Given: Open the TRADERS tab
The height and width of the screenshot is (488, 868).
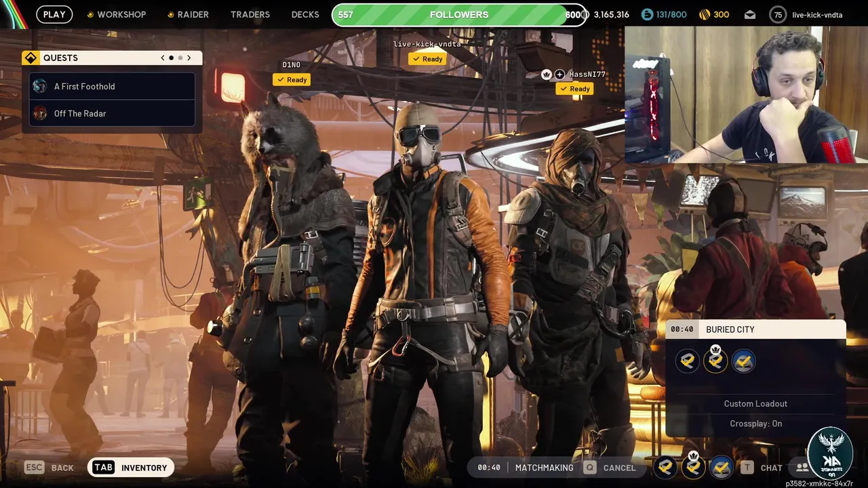Looking at the screenshot, I should [x=250, y=14].
